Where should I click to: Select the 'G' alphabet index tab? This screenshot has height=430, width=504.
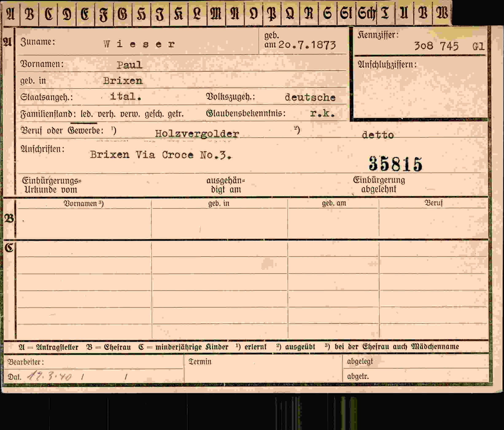(x=123, y=13)
